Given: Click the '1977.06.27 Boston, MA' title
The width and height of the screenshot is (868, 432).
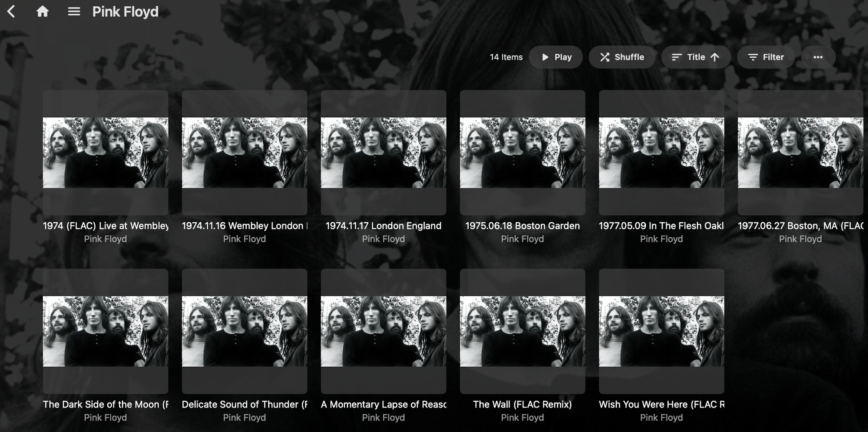Looking at the screenshot, I should (800, 226).
